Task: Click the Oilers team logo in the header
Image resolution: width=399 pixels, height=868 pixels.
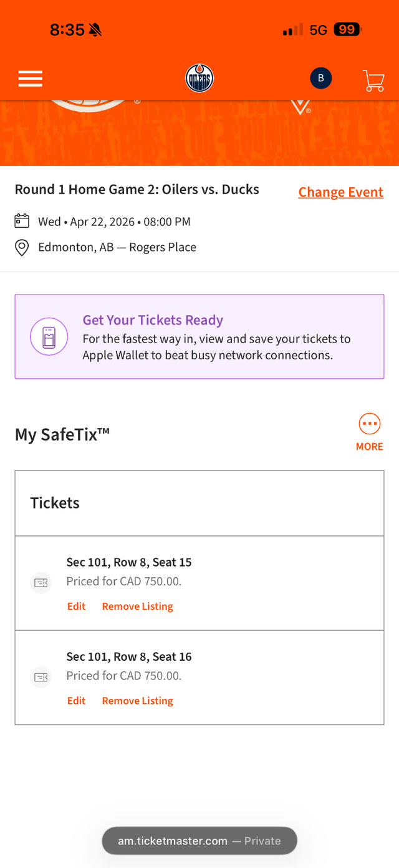Action: click(199, 78)
